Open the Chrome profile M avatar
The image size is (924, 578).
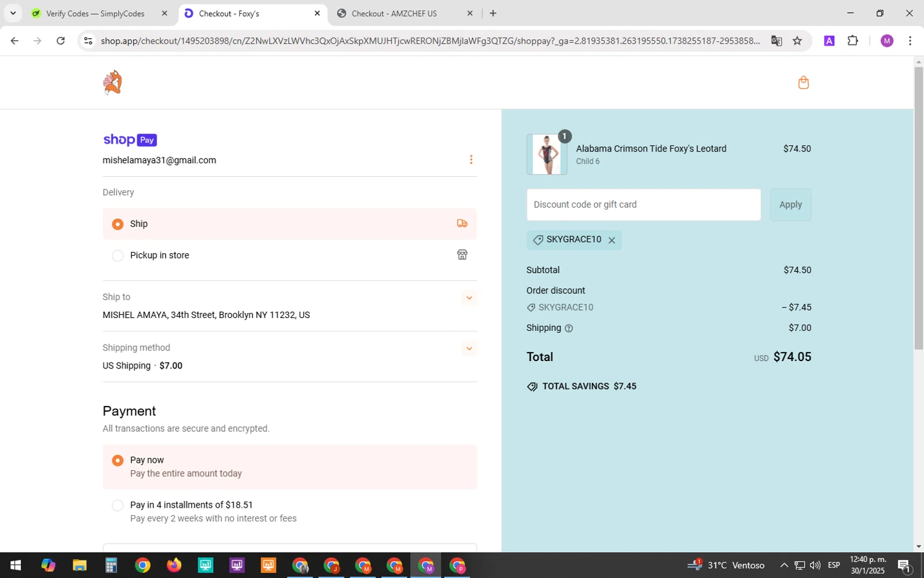tap(887, 41)
